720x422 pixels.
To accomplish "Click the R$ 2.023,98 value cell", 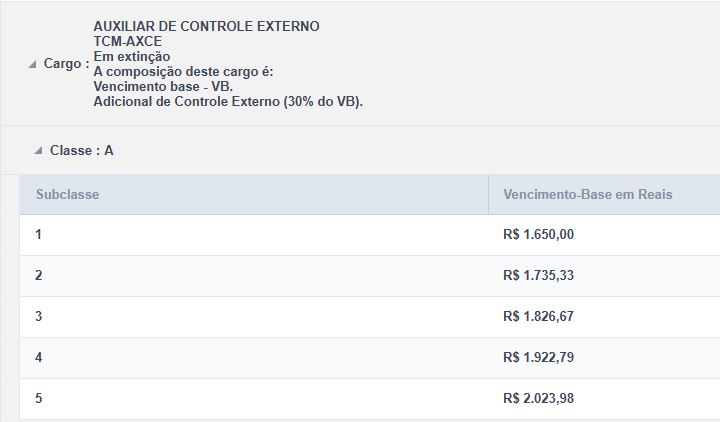I will (x=539, y=398).
